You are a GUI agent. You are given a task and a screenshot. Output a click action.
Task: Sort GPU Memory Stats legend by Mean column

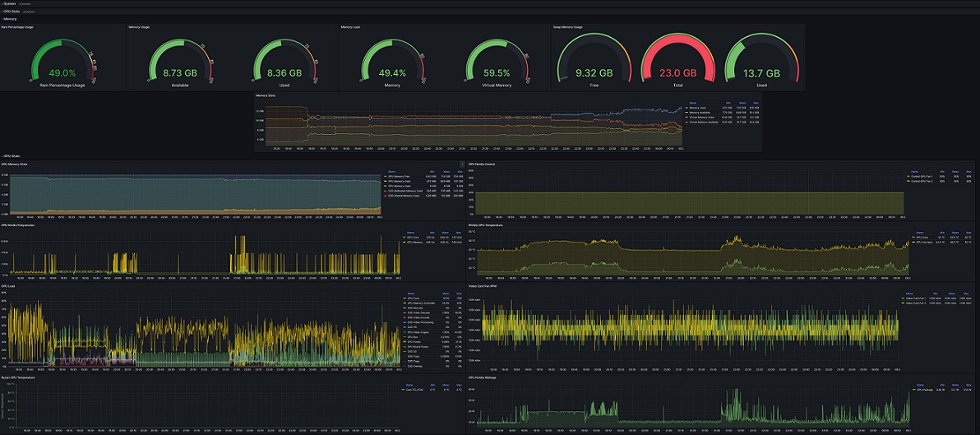(x=446, y=171)
